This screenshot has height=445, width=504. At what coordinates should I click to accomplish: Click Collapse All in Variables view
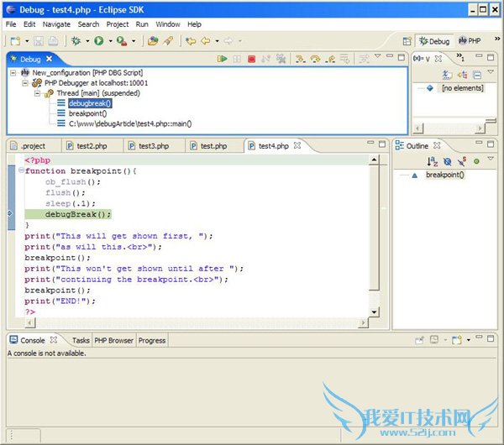click(x=478, y=75)
